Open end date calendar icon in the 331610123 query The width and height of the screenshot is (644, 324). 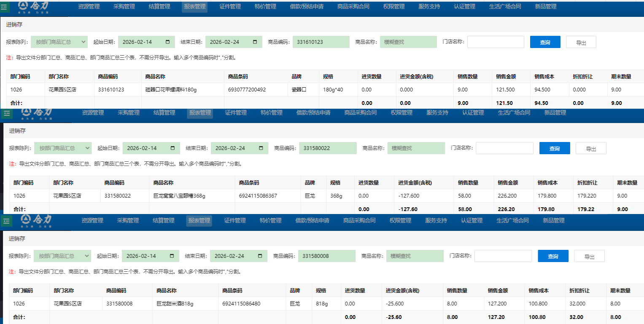pos(255,42)
